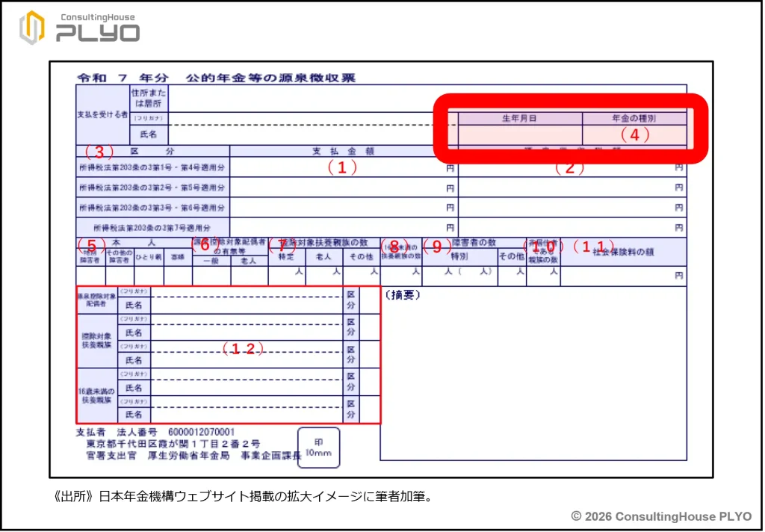This screenshot has height=532, width=765.
Task: Click the © 2026 ConsultingHouse PLYO copyright
Action: (661, 516)
